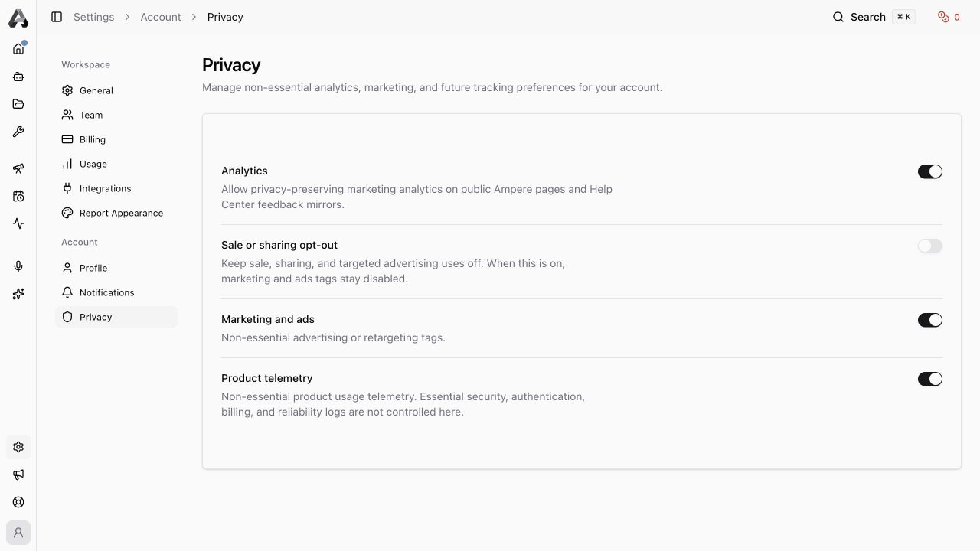Open the Search box in header

click(874, 17)
